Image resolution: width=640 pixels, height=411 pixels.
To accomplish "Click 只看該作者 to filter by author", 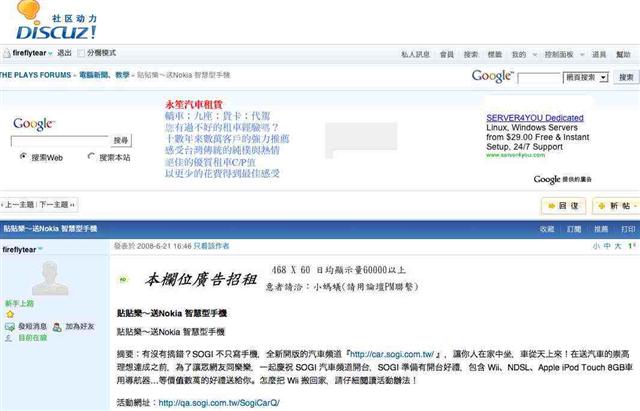I will pyautogui.click(x=211, y=246).
